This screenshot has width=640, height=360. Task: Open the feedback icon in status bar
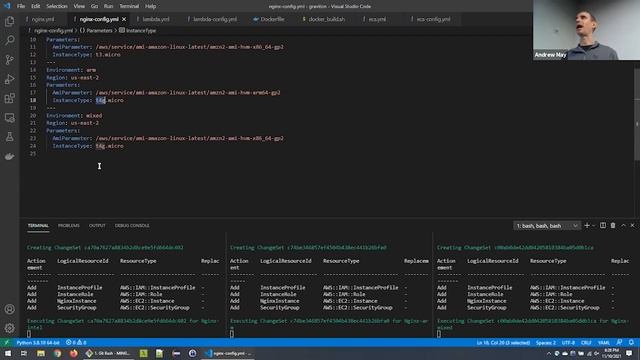click(x=620, y=342)
